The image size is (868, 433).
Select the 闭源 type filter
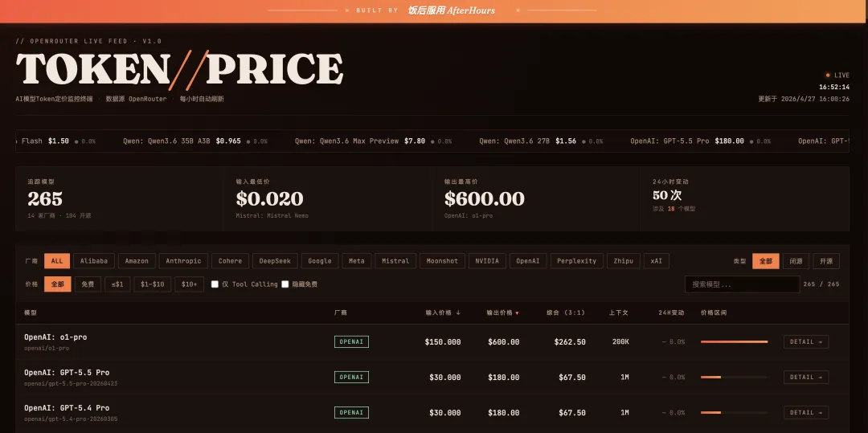click(796, 261)
